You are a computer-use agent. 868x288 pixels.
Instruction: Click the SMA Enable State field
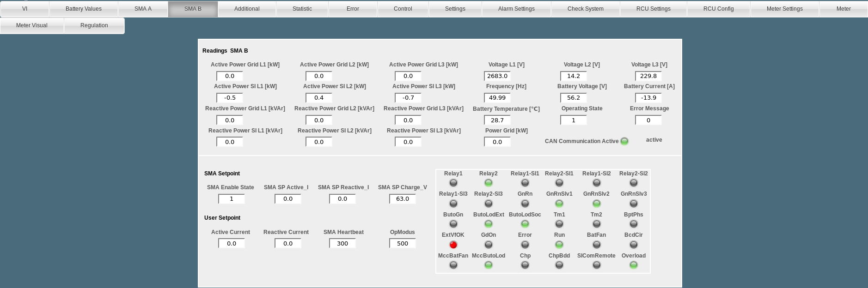(231, 199)
